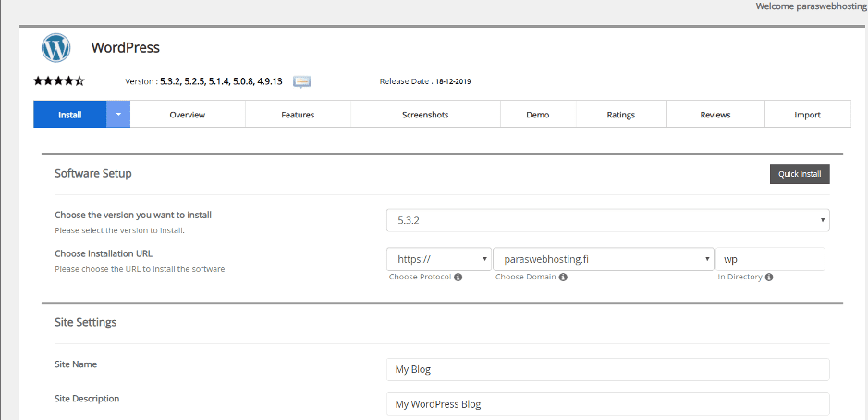
Task: Click the Choose Installation URL label
Action: (104, 253)
